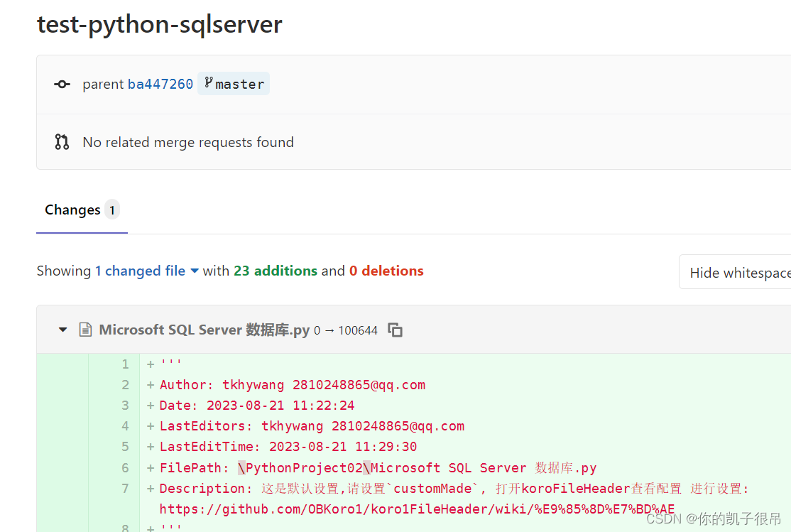View the master branch
Screen dimensions: 791x532
pyautogui.click(x=239, y=83)
